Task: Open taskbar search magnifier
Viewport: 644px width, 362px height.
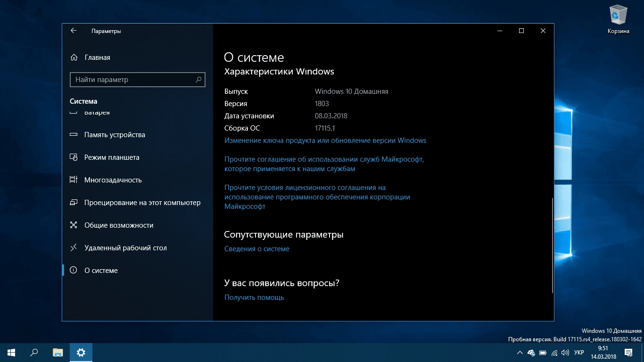Action: coord(34,352)
